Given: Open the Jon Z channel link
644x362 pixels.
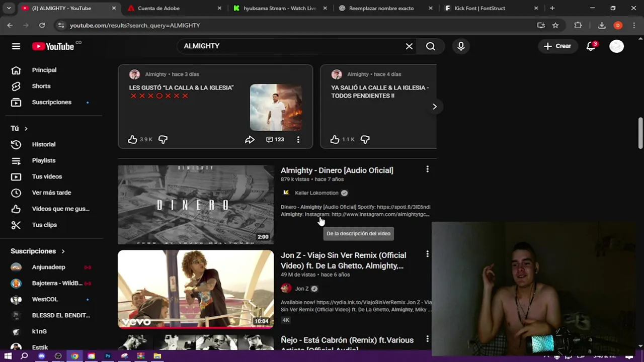Looking at the screenshot, I should click(x=302, y=289).
